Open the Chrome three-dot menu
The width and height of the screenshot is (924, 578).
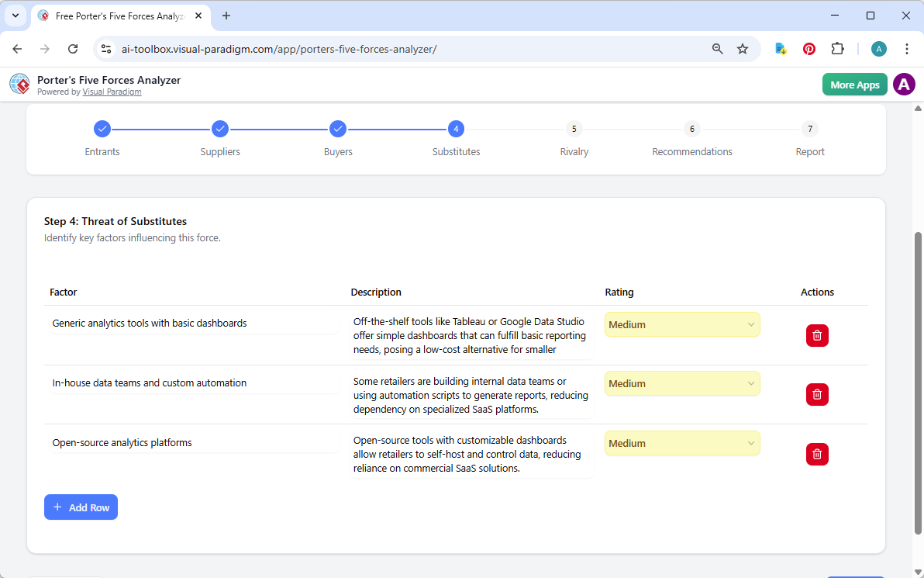point(907,48)
